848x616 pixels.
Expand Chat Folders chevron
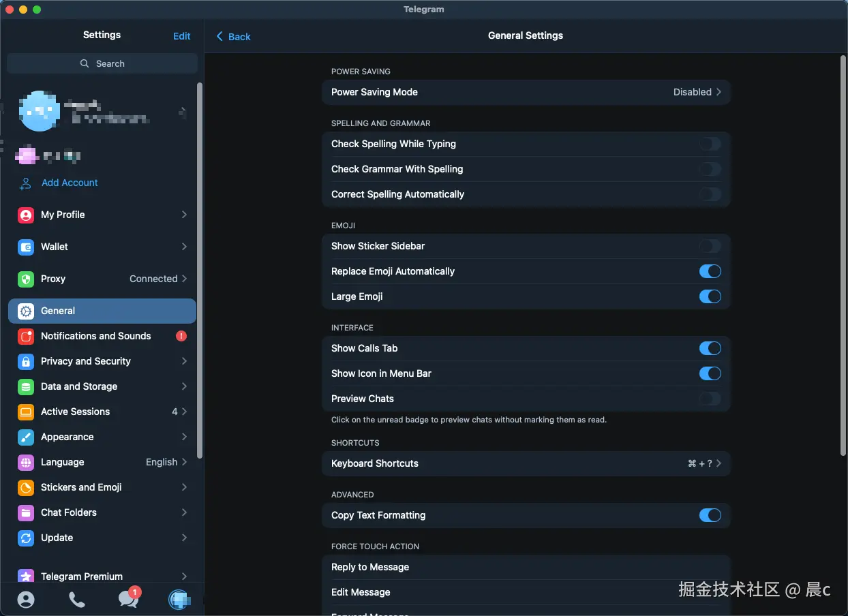pyautogui.click(x=184, y=512)
